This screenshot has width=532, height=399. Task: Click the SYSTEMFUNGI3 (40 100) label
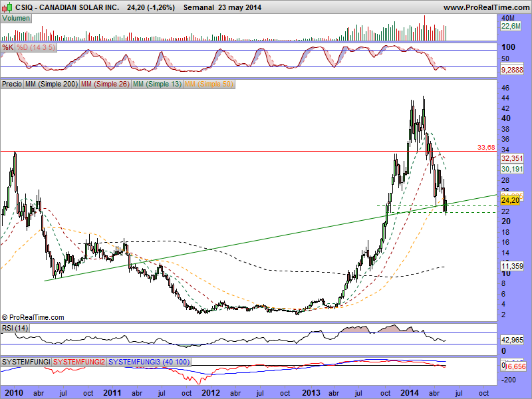coord(149,362)
